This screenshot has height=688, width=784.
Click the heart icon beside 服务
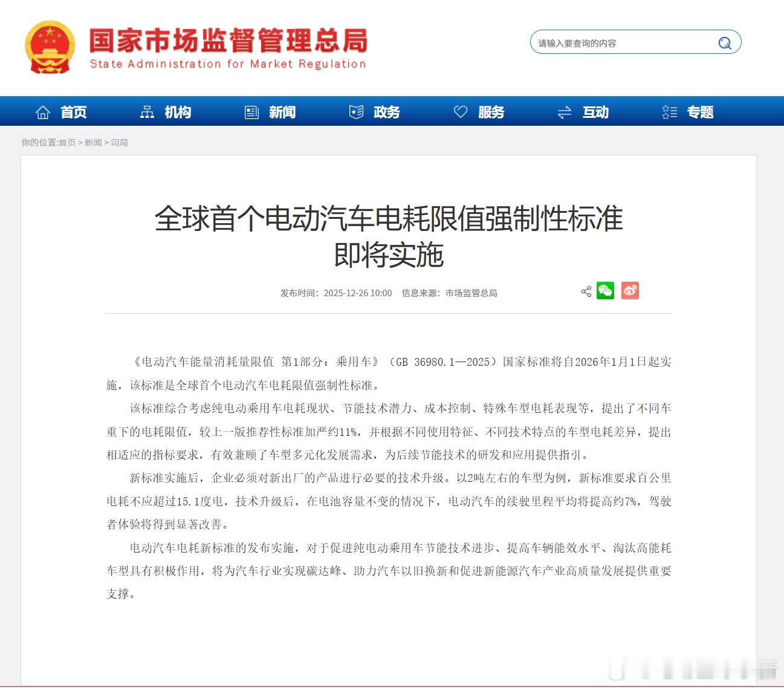point(461,112)
